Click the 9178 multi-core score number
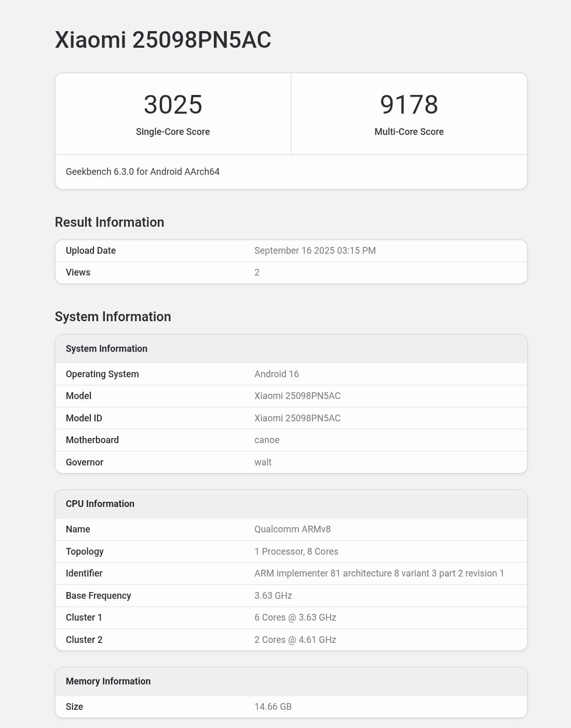The image size is (571, 728). 409,105
